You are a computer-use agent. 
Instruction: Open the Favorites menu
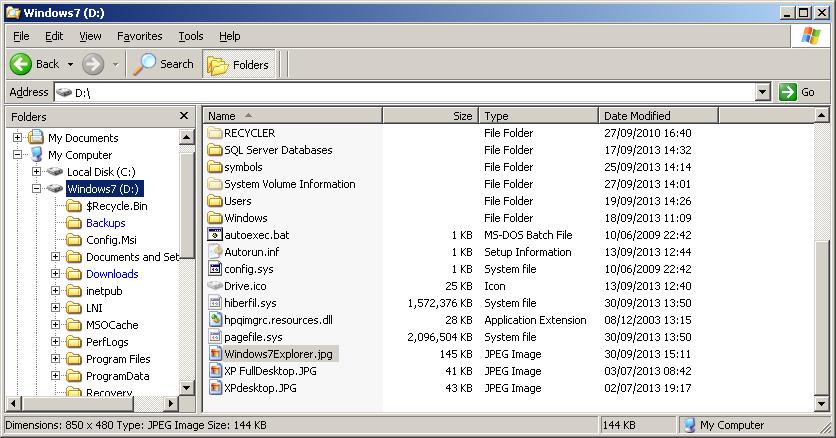140,36
